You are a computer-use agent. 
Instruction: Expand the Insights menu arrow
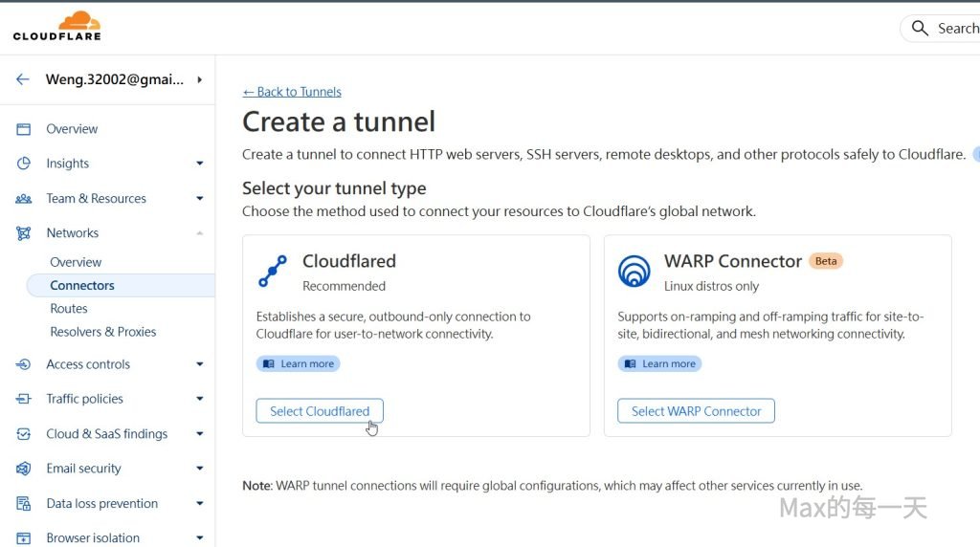tap(199, 164)
